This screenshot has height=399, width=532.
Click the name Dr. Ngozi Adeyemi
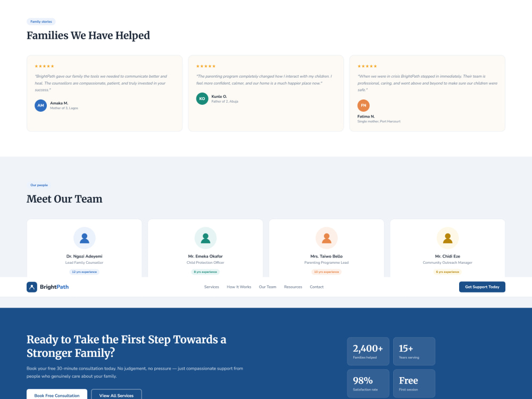(85, 256)
